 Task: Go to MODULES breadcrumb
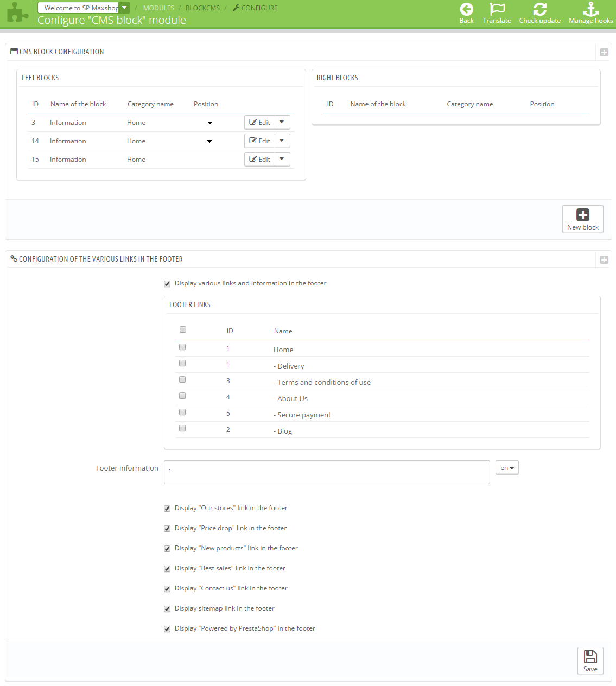158,8
